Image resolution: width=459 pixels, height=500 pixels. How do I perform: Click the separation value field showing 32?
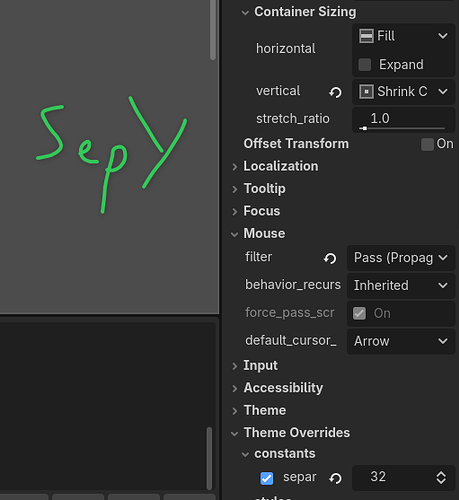coord(393,478)
